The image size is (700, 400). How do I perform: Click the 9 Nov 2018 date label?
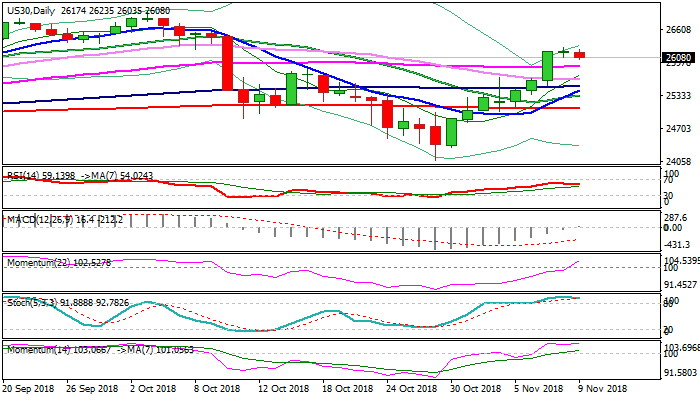pos(602,388)
